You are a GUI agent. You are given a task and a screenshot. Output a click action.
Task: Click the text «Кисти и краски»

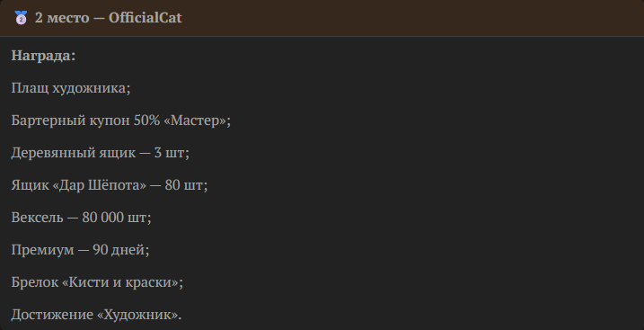point(120,282)
